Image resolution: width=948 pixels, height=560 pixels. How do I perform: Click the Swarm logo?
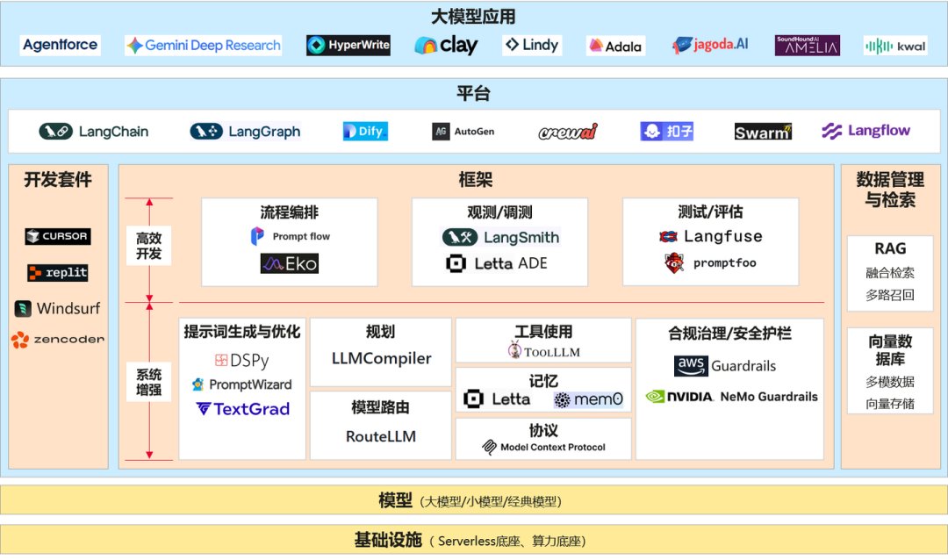tap(763, 132)
